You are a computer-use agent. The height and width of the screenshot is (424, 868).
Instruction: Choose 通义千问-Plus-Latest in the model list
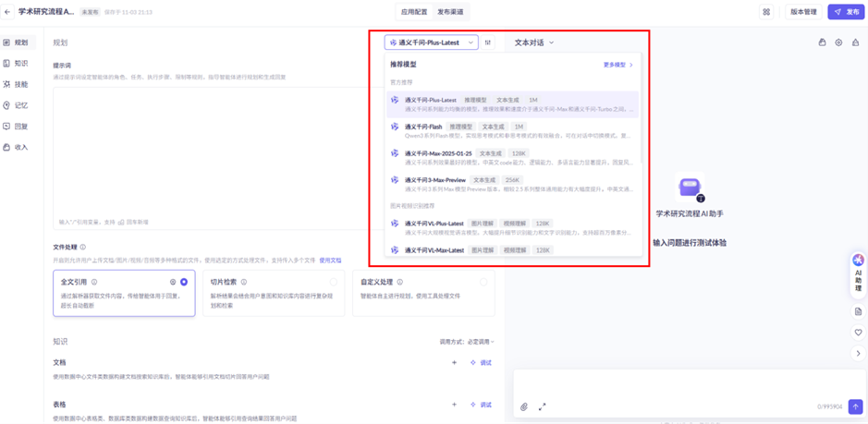point(513,104)
